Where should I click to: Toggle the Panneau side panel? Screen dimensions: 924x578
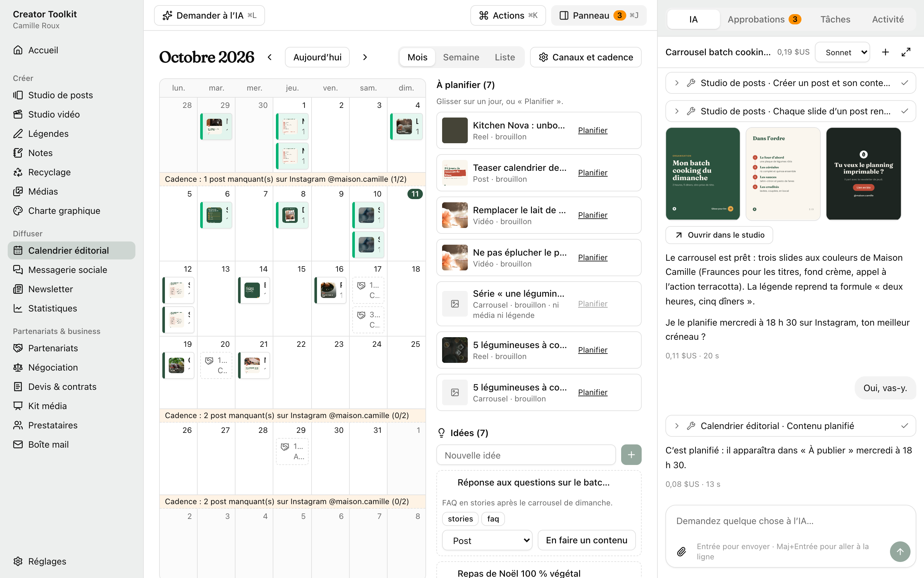pos(599,15)
